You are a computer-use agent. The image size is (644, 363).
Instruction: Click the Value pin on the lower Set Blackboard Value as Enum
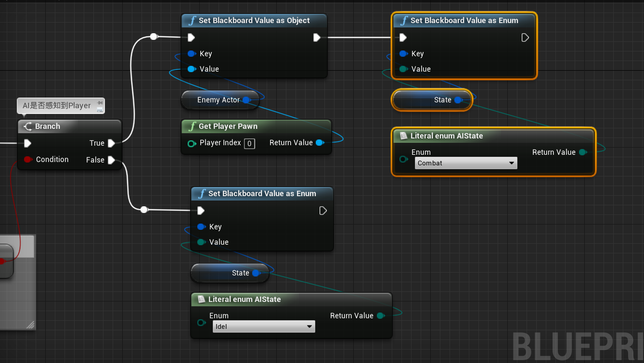(x=201, y=242)
